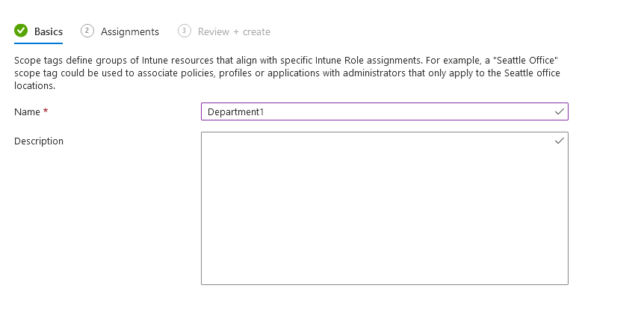Click inside the Name input field

pos(385,111)
